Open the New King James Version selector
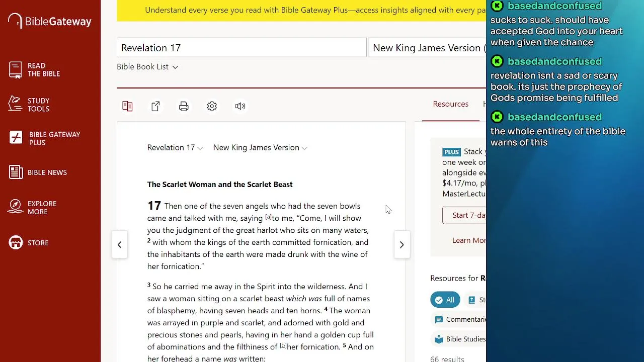Image resolution: width=644 pixels, height=362 pixels. point(428,48)
